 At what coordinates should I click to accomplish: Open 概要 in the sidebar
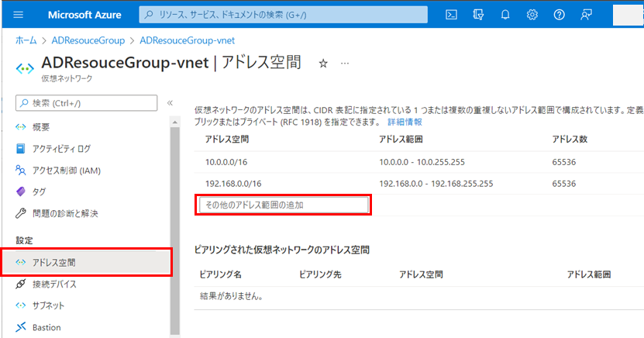point(41,127)
